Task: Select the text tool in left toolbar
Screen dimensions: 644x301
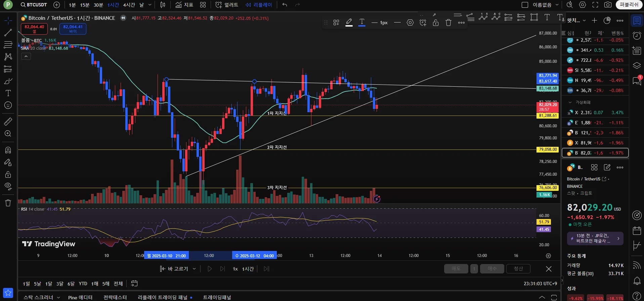Action: 8,93
